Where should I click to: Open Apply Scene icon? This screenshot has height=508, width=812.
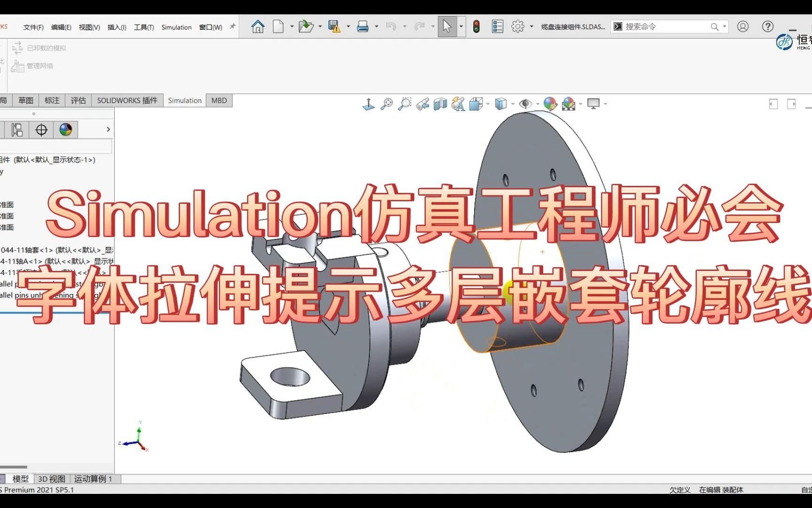click(x=569, y=104)
